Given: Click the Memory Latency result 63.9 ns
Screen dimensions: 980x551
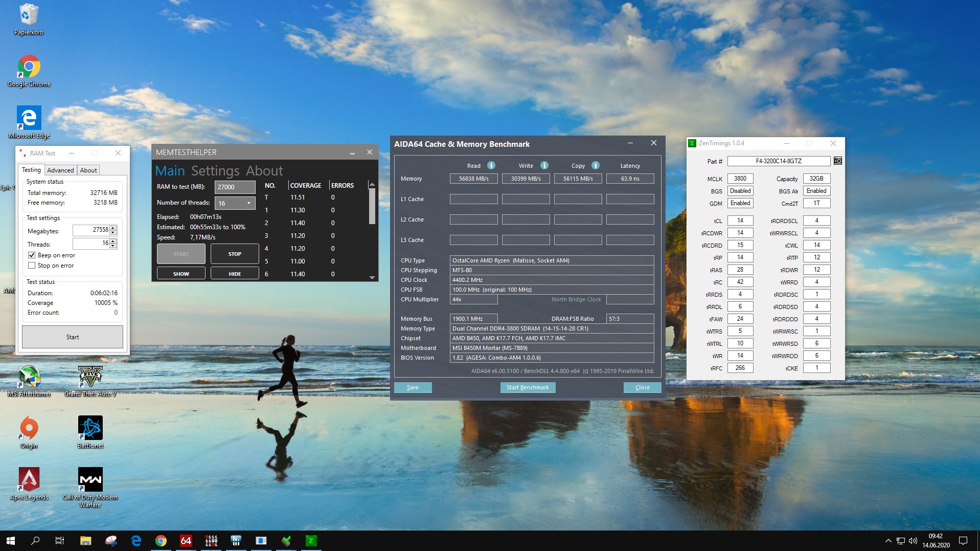Looking at the screenshot, I should [630, 179].
